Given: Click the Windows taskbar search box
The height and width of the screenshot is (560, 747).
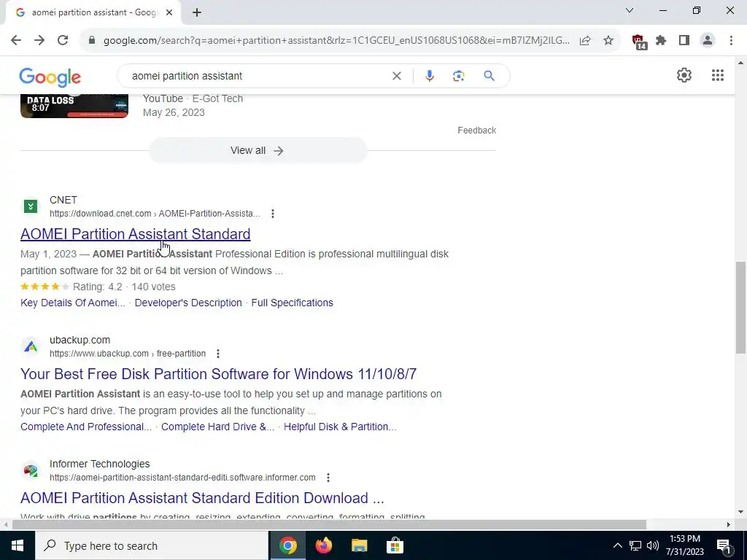Looking at the screenshot, I should click(152, 545).
